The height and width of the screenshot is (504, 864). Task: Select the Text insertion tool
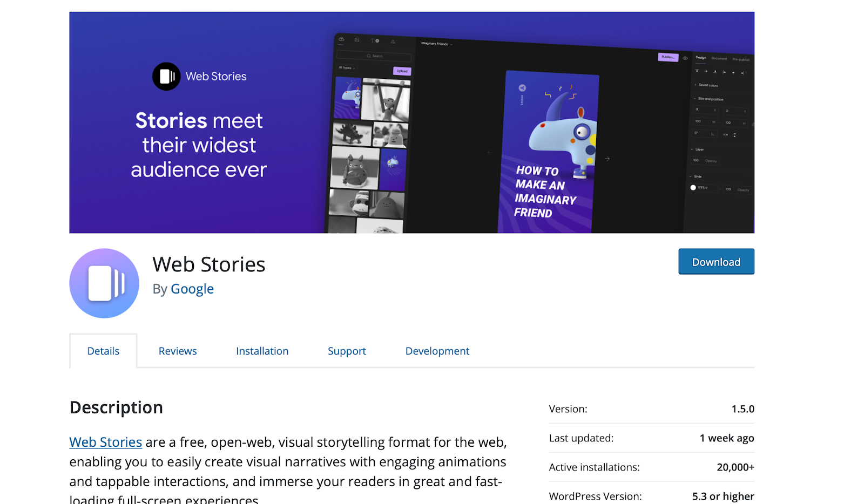pos(374,40)
